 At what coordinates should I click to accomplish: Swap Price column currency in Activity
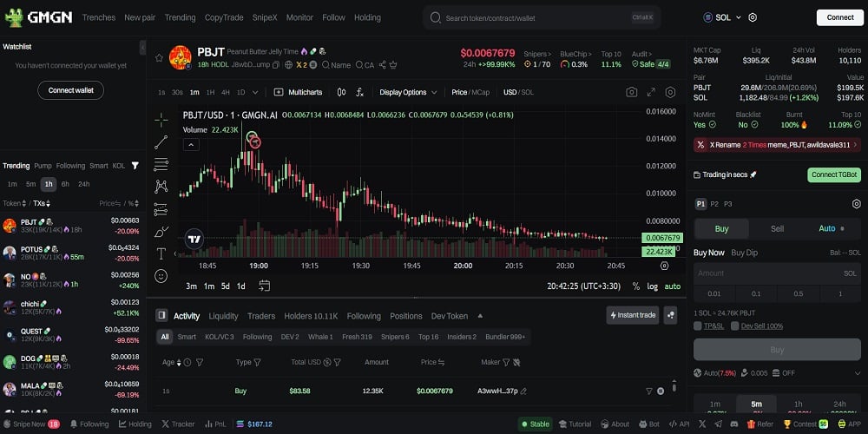point(442,362)
